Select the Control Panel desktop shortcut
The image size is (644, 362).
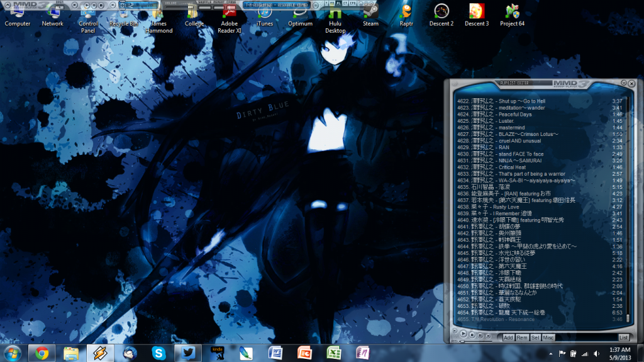coord(88,19)
